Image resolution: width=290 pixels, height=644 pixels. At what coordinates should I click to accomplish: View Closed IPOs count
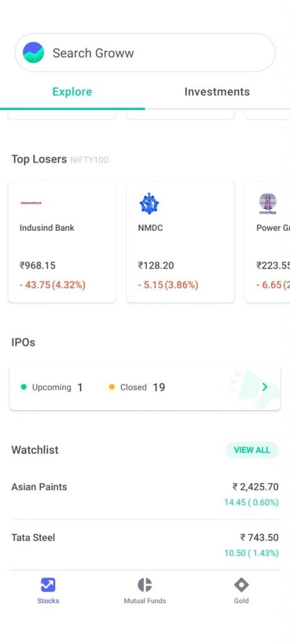click(137, 387)
